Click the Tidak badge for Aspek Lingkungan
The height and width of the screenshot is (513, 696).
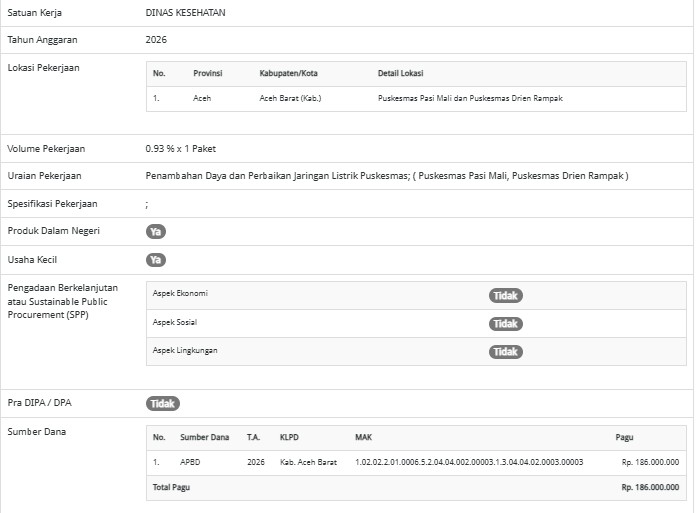[505, 352]
